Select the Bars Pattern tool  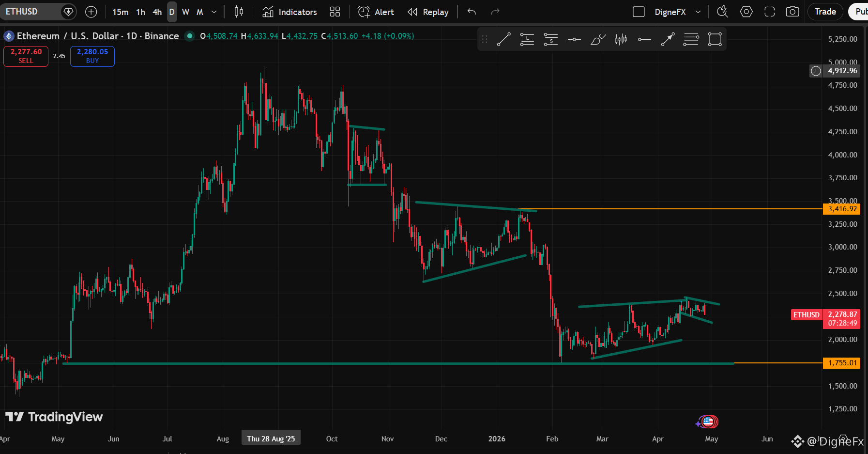click(621, 39)
